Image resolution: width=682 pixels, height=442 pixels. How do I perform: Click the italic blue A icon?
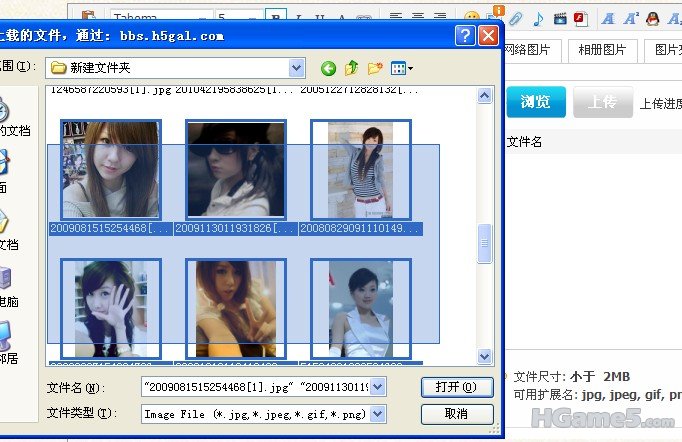pos(608,19)
